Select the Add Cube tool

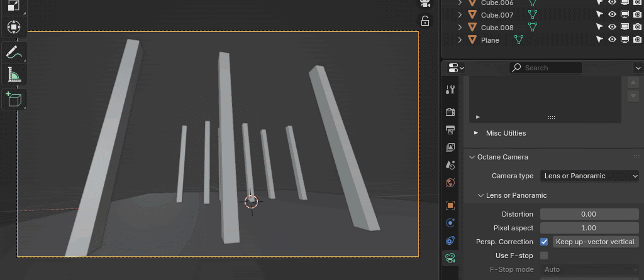[x=14, y=99]
